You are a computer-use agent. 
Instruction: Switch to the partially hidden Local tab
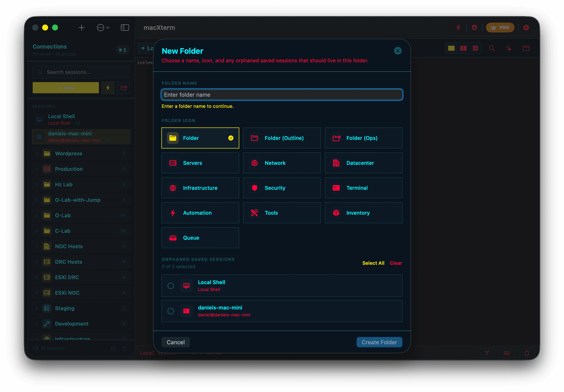click(146, 48)
